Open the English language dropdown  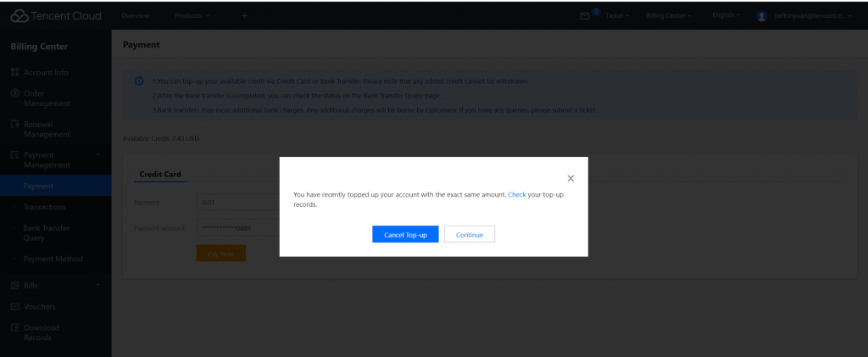point(726,16)
